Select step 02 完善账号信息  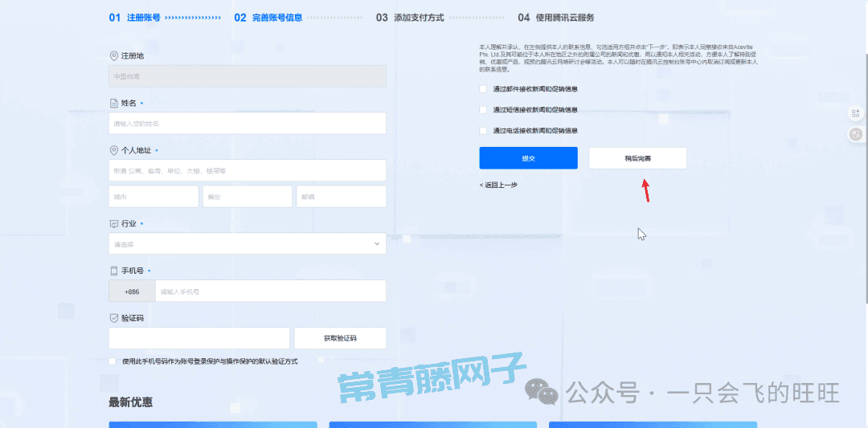(x=268, y=18)
